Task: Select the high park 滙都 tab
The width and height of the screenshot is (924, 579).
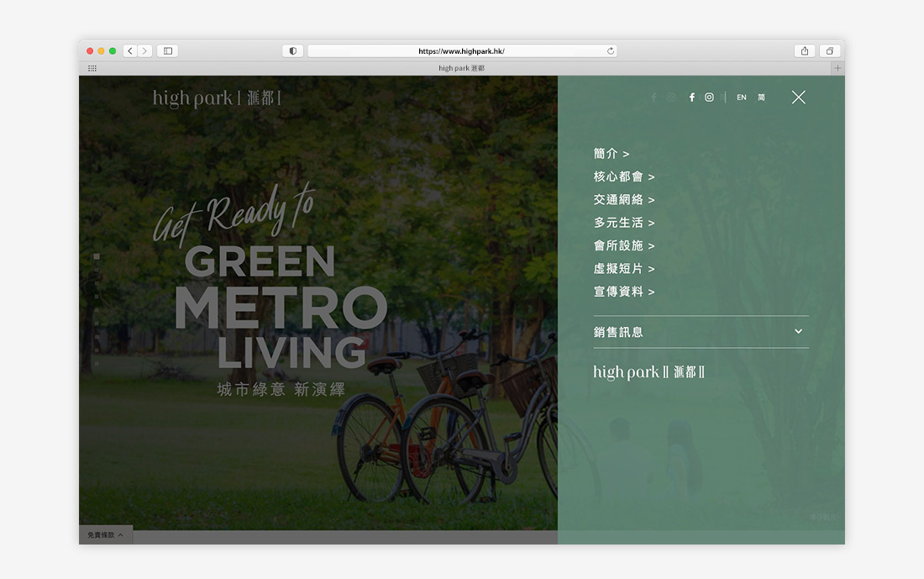Action: click(x=461, y=68)
